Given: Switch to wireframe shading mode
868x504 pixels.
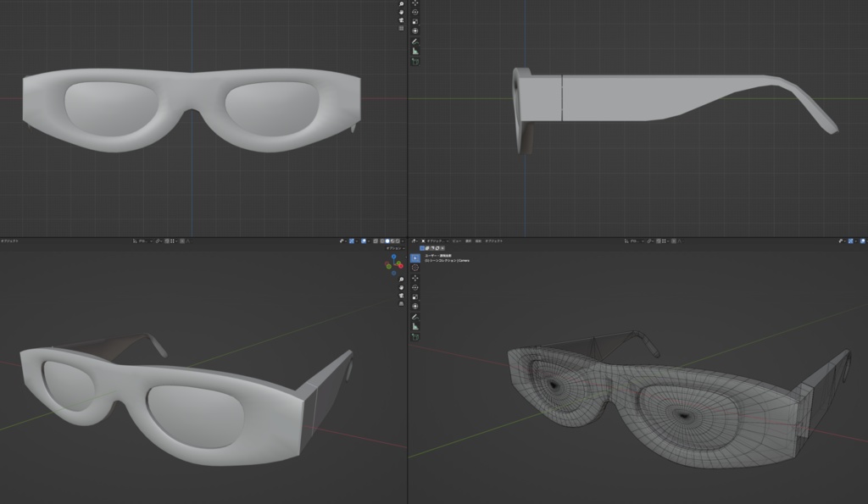Looking at the screenshot, I should 376,241.
